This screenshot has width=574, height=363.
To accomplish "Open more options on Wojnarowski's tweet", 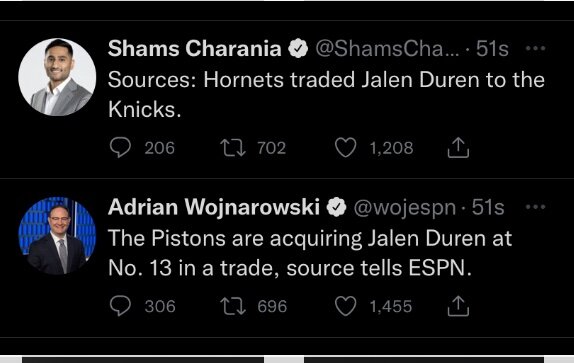I will [x=536, y=207].
